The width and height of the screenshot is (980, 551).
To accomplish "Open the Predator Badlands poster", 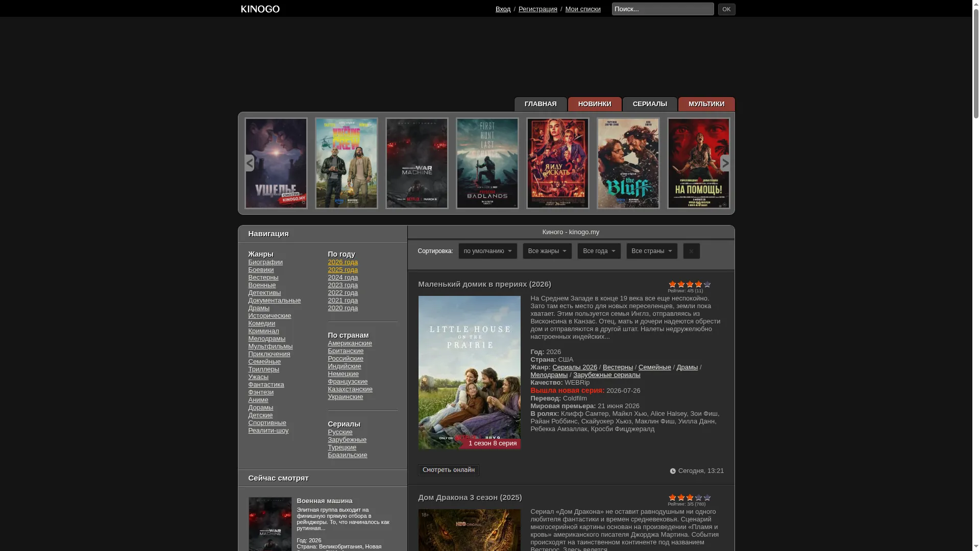I will point(487,163).
